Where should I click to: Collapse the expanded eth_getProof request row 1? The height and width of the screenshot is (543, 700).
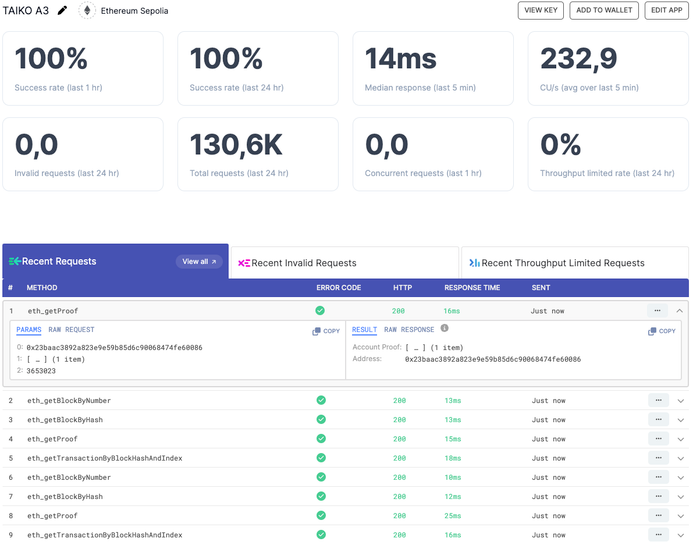679,310
